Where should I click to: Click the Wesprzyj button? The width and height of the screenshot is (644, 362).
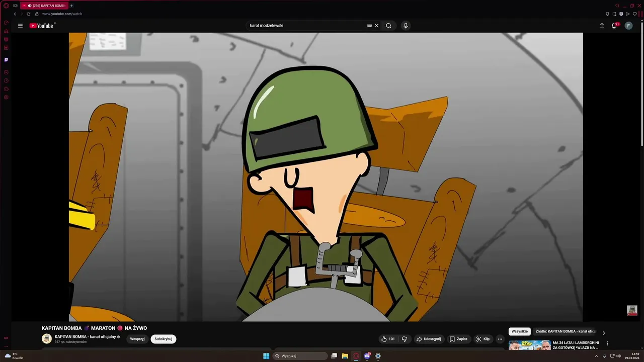click(x=137, y=339)
